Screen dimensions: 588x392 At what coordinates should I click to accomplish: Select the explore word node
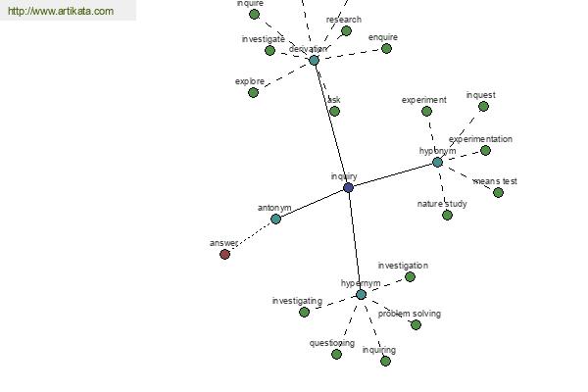(253, 92)
